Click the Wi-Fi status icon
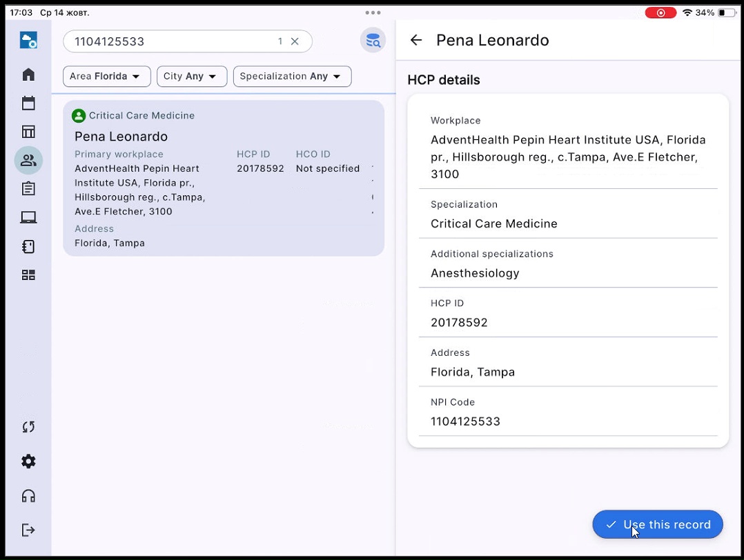The image size is (744, 560). tap(687, 13)
